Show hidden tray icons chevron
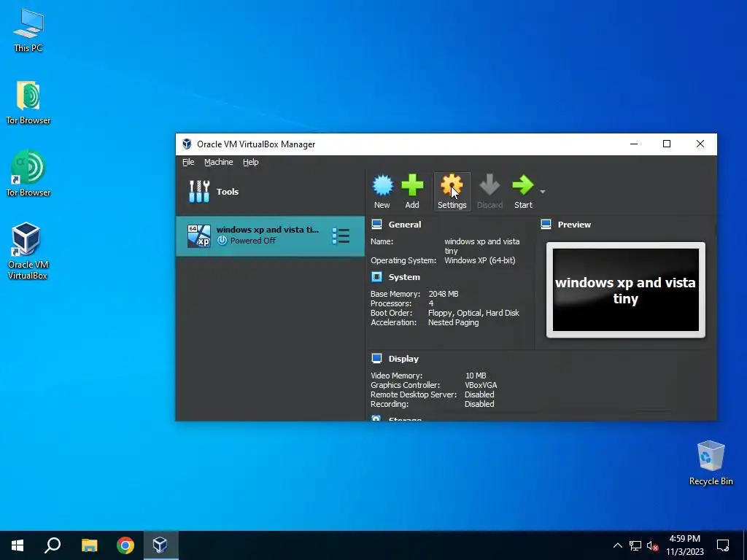The image size is (747, 560). 617,545
